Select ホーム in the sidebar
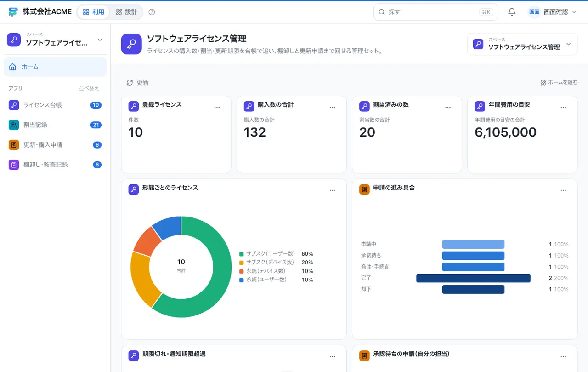 point(55,67)
